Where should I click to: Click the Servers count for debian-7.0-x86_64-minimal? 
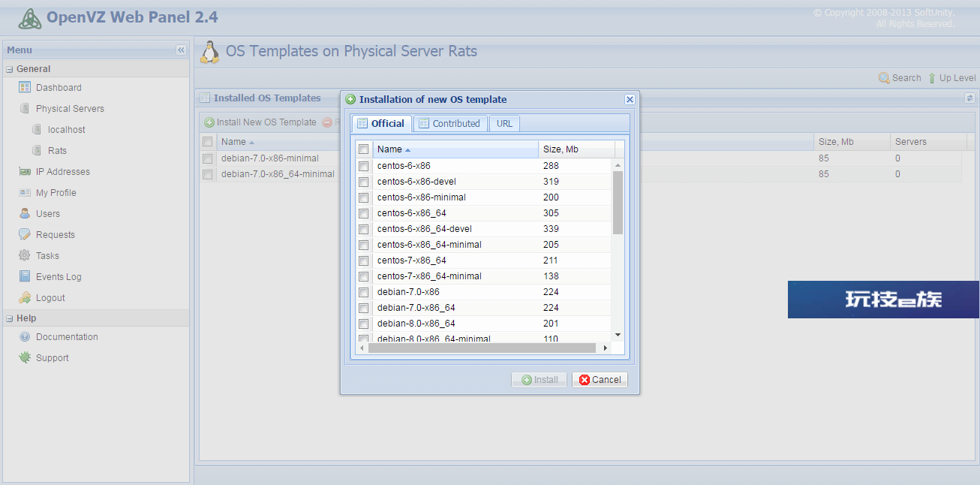tap(897, 174)
